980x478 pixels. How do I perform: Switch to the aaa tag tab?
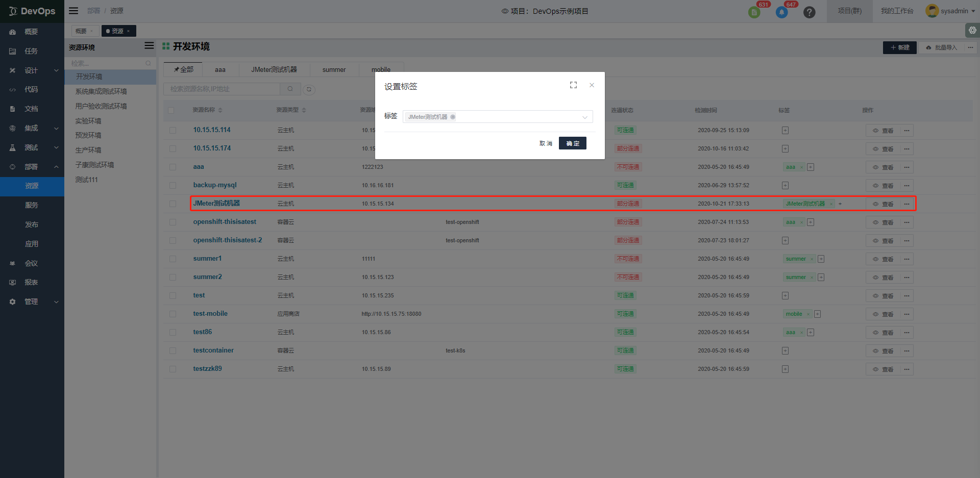pos(220,69)
